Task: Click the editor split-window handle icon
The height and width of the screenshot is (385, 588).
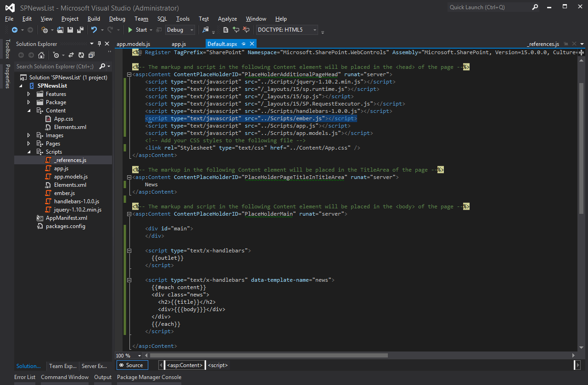Action: point(582,52)
